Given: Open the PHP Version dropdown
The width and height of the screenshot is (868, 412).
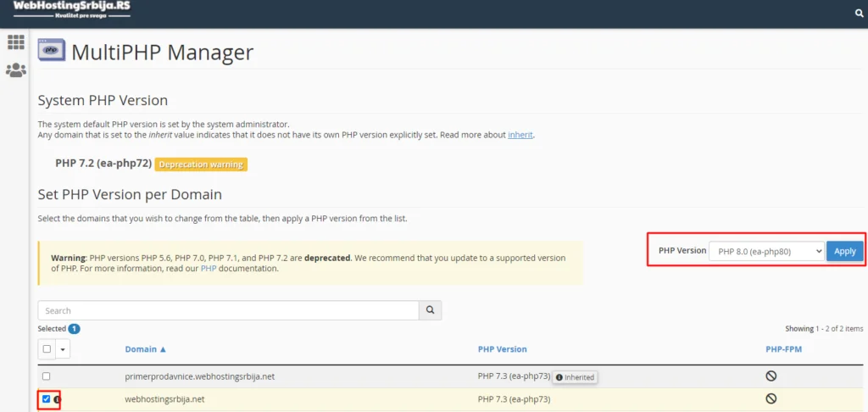Looking at the screenshot, I should (x=766, y=252).
